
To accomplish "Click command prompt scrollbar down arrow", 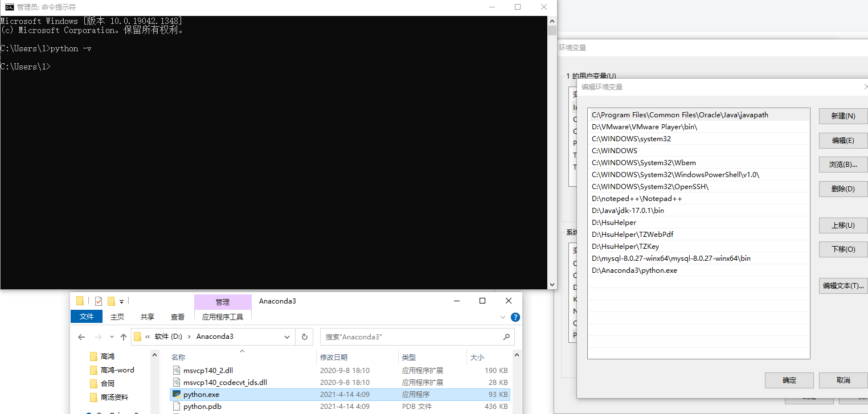I will (552, 284).
